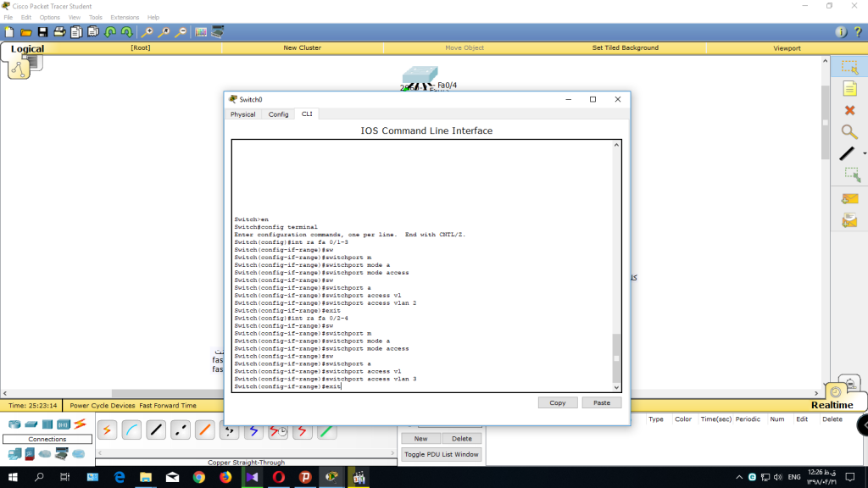Choose the orange Fiber cable
868x488 pixels.
point(204,430)
